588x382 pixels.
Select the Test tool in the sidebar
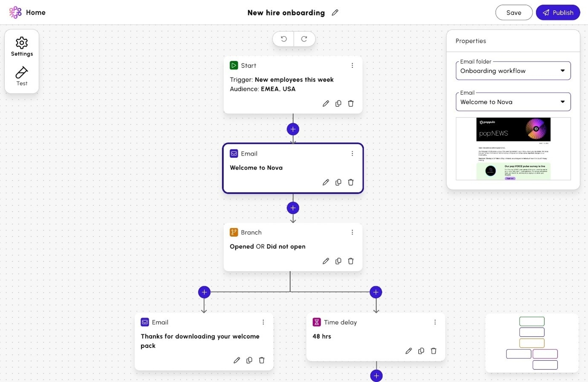pos(22,76)
